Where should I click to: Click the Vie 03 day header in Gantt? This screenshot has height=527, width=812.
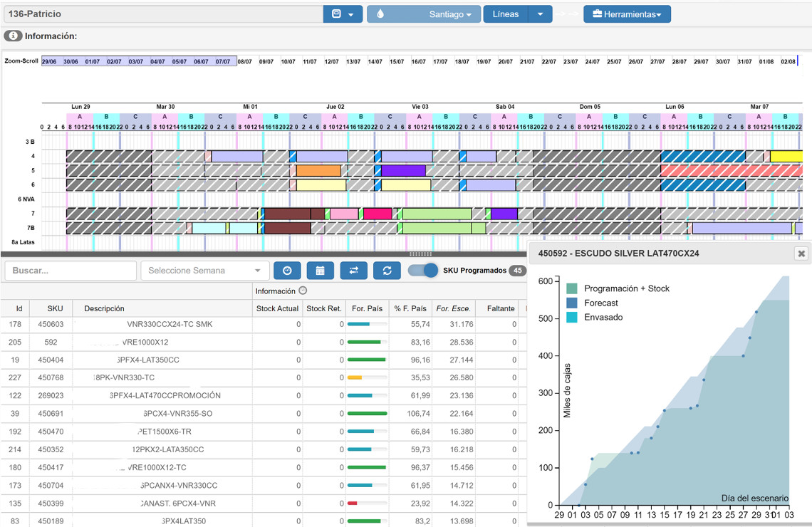tap(420, 107)
